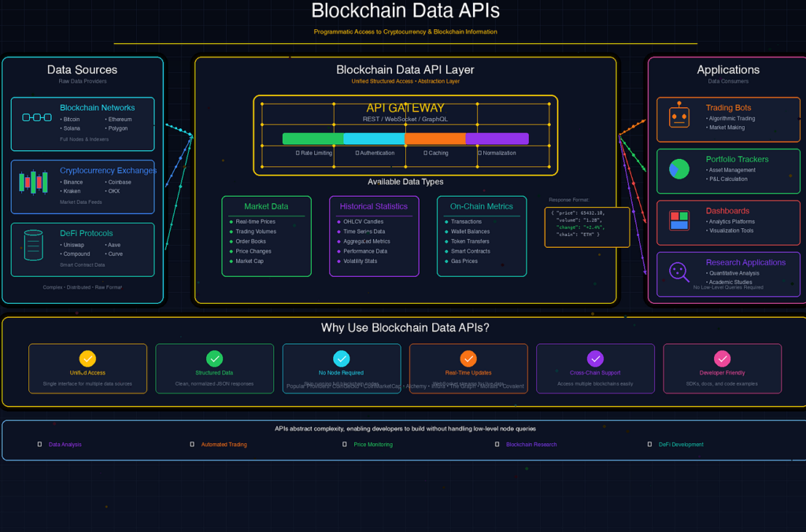Click Uniswap under DeFi Protocols
The height and width of the screenshot is (532, 806).
pyautogui.click(x=73, y=245)
